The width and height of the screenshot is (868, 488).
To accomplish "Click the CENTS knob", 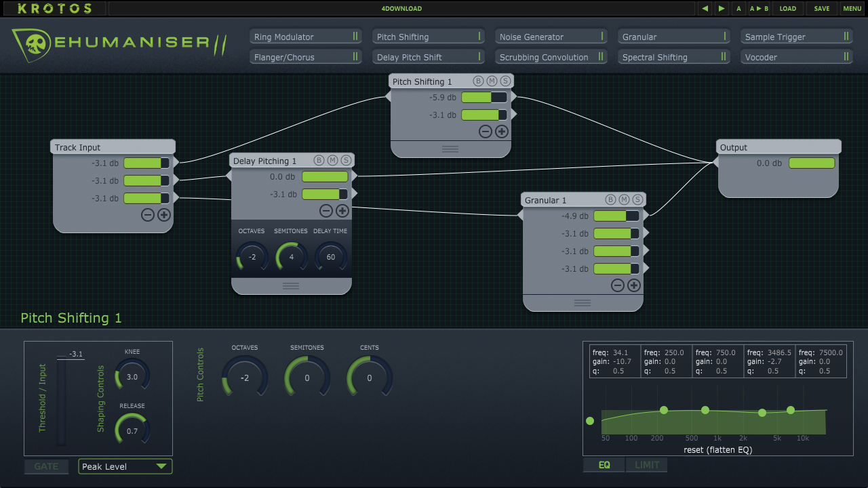I will click(370, 378).
